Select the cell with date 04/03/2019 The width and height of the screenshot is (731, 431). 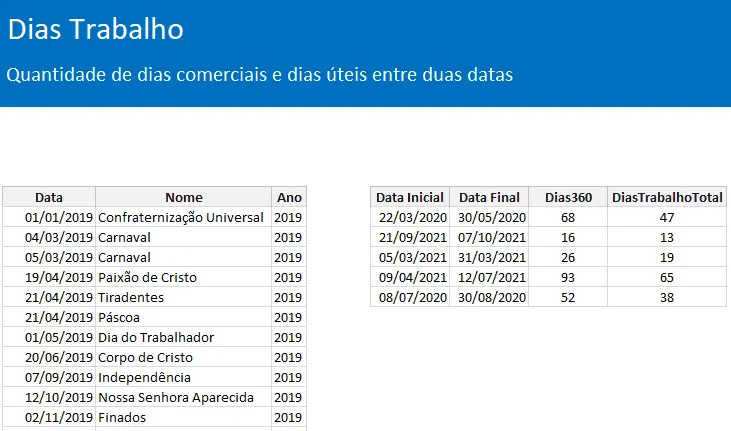point(49,237)
